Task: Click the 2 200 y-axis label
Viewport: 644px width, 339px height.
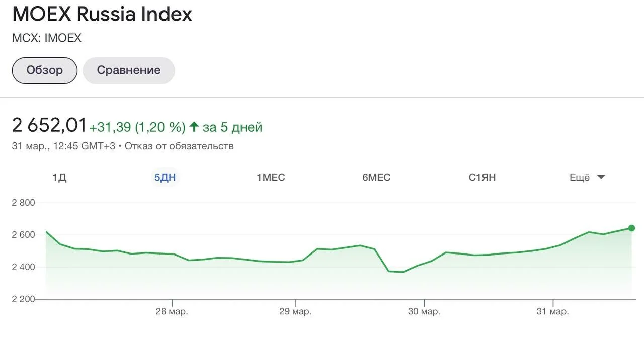Action: (24, 299)
